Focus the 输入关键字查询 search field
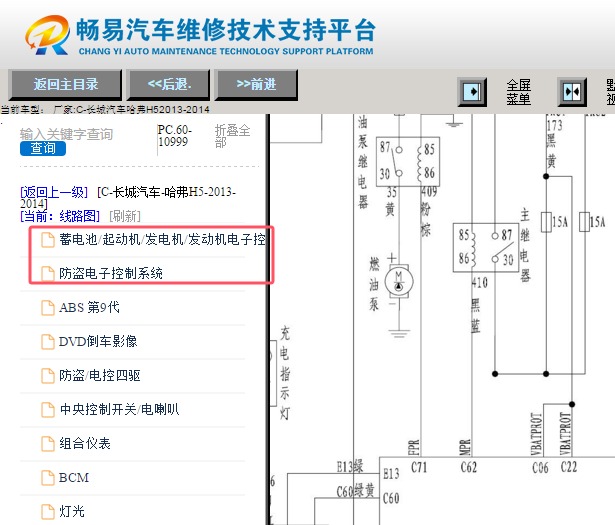Screen dimensions: 615x525 pyautogui.click(x=66, y=134)
